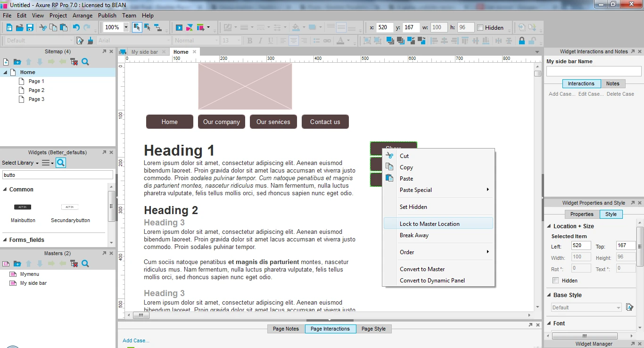The image size is (644, 348).
Task: Open the Generate options dropdown arrow
Action: click(208, 27)
